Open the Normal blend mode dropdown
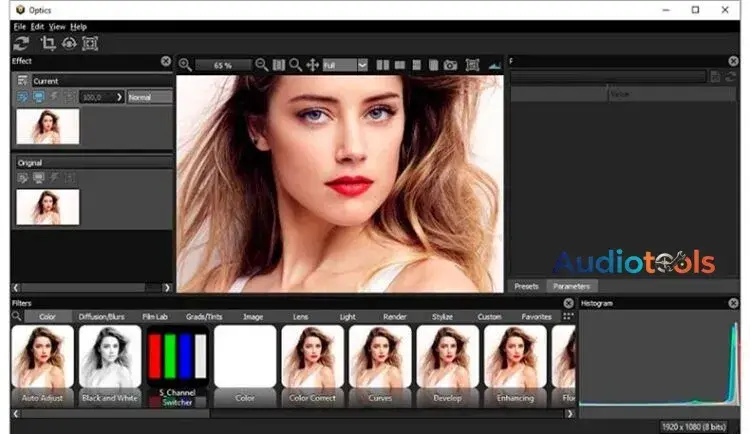This screenshot has height=434, width=750. 149,97
